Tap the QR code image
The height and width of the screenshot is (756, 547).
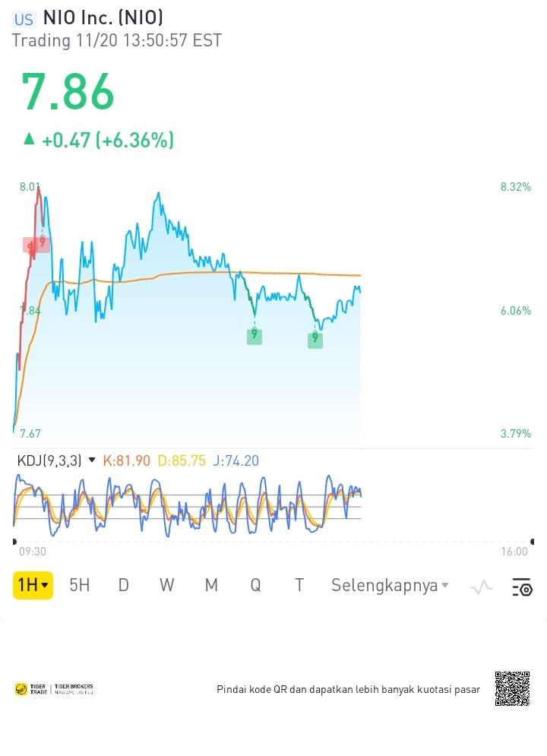tap(512, 688)
